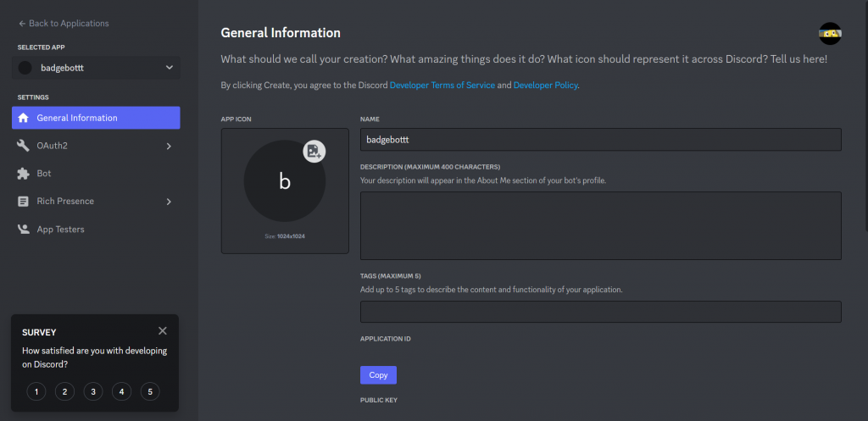The height and width of the screenshot is (421, 868).
Task: Focus the Name input field
Action: pos(601,140)
